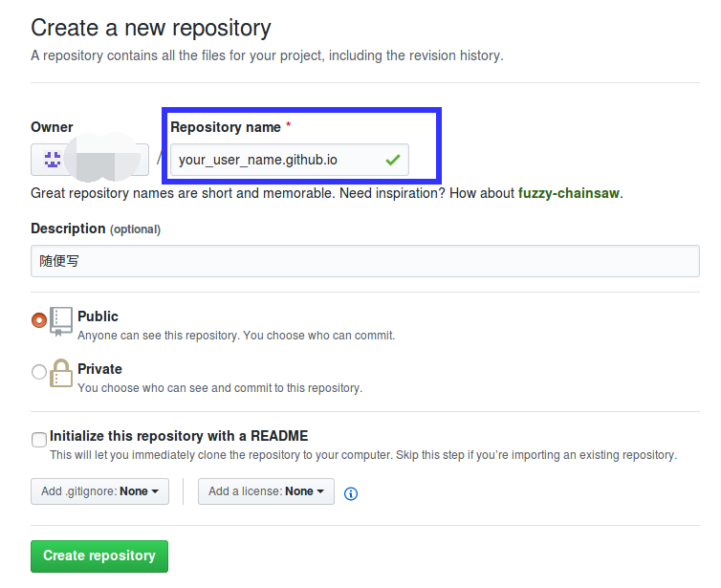Screen dimensions: 721x588
Task: Click the 'This will let you immediately clone' helper text
Action: pyautogui.click(x=363, y=455)
